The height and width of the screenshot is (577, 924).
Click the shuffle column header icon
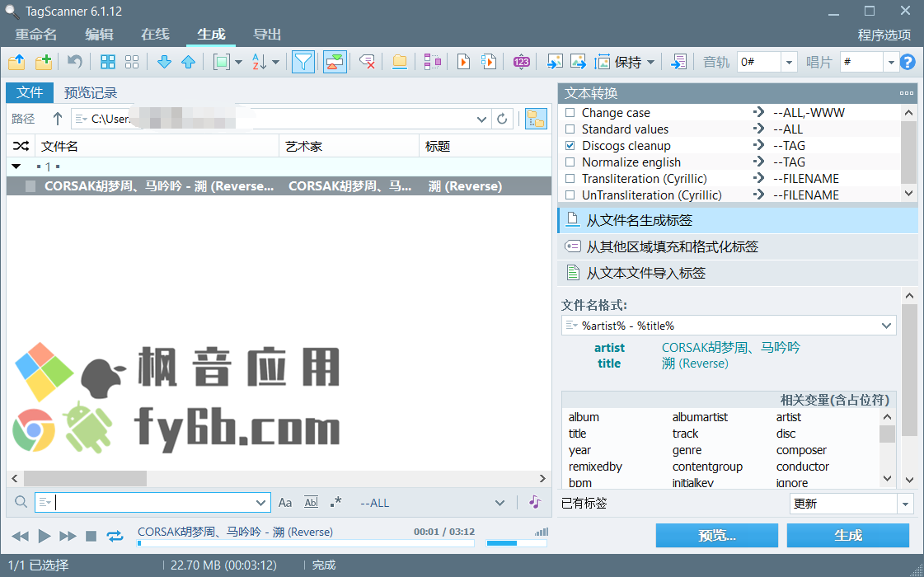point(21,146)
